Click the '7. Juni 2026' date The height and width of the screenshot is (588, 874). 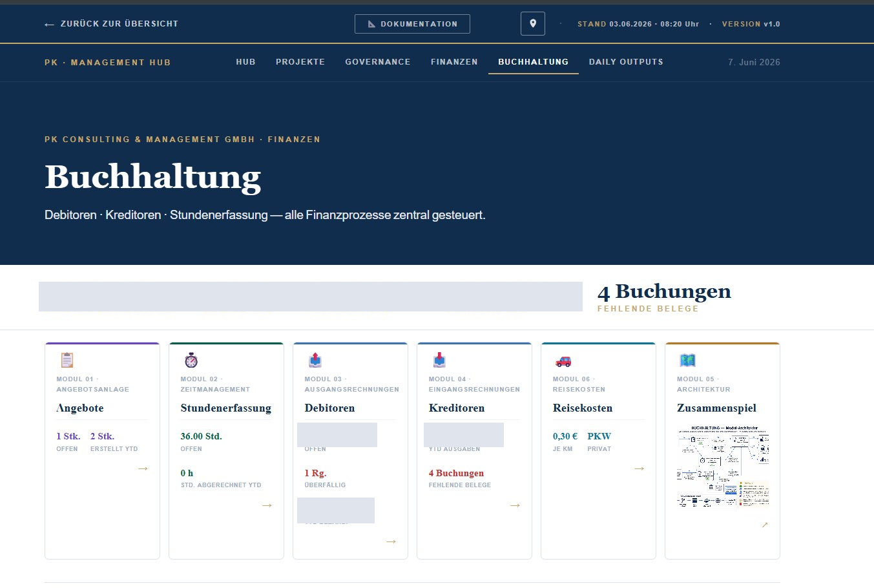(x=754, y=62)
